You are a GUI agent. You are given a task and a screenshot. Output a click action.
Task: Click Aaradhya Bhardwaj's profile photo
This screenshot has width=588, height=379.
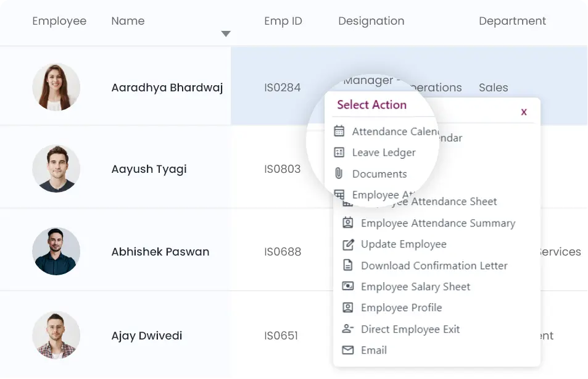point(56,87)
